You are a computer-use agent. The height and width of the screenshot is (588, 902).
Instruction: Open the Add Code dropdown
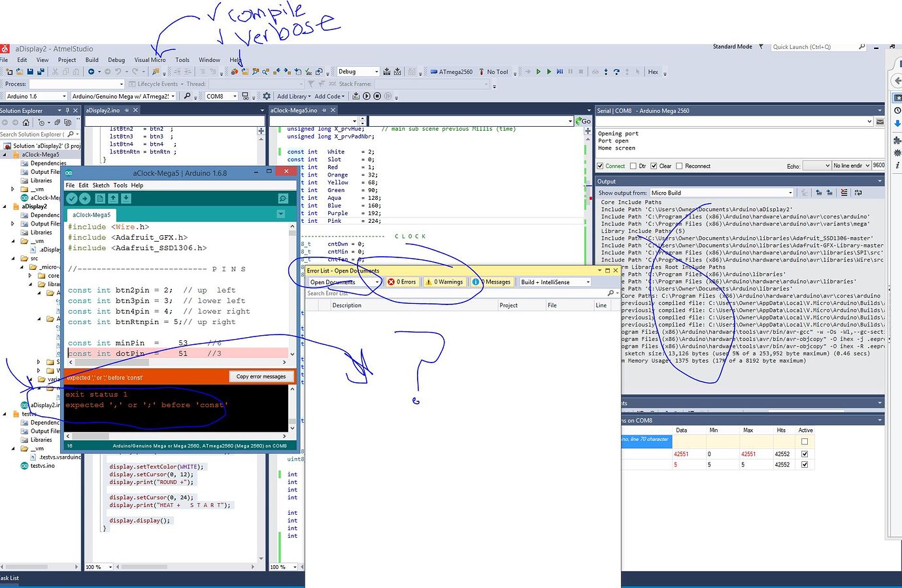pos(329,96)
